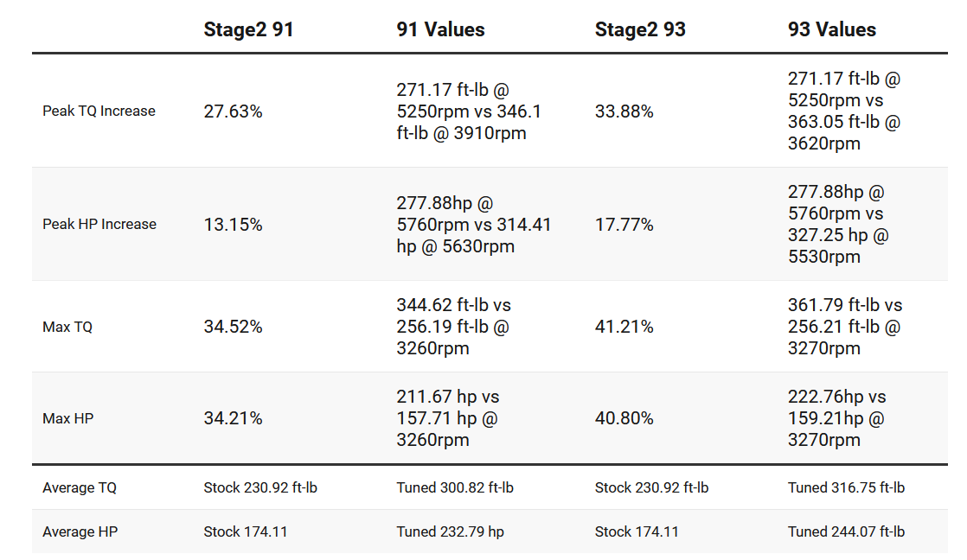967x560 pixels.
Task: Click the "Peak HP Increase" row label
Action: point(99,224)
